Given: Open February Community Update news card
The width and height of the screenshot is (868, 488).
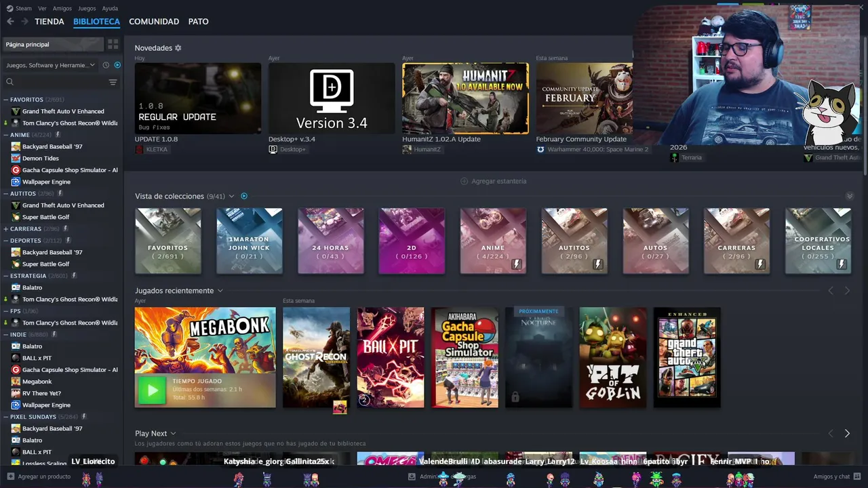Looking at the screenshot, I should point(585,98).
